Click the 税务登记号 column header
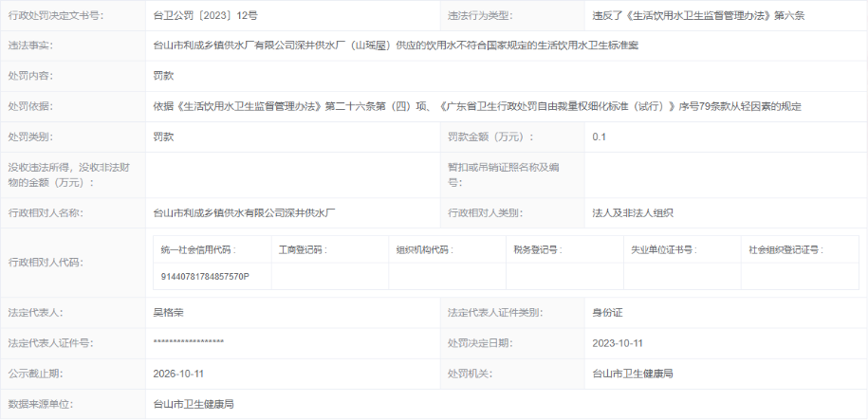The image size is (868, 420). [x=536, y=250]
